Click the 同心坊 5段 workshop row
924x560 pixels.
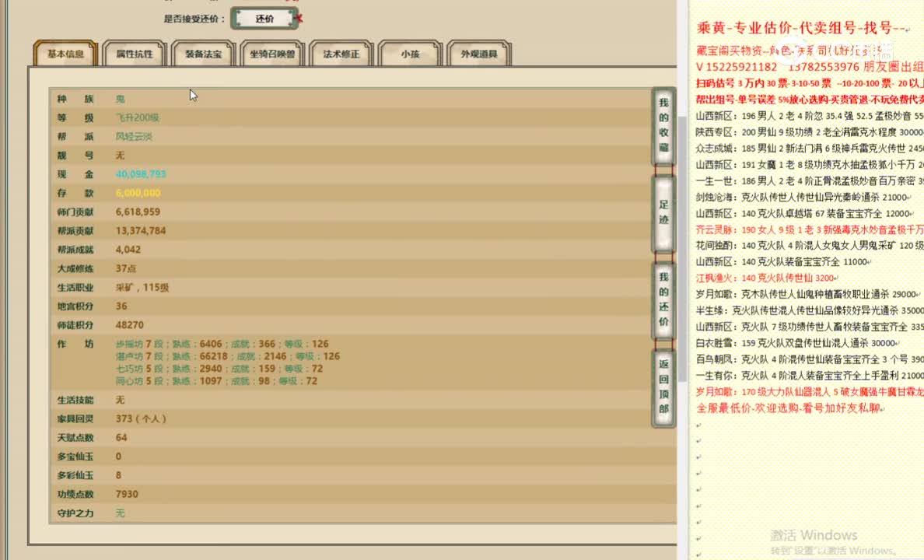point(216,381)
